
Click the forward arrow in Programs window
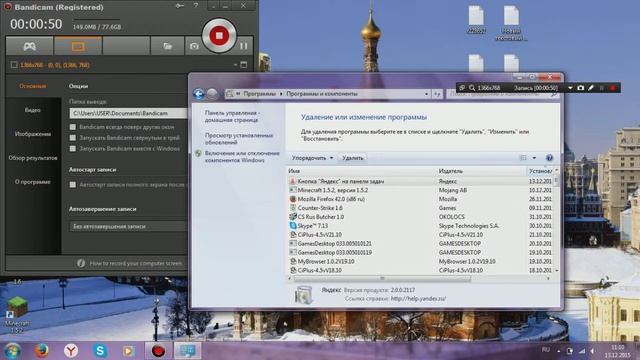[212, 94]
